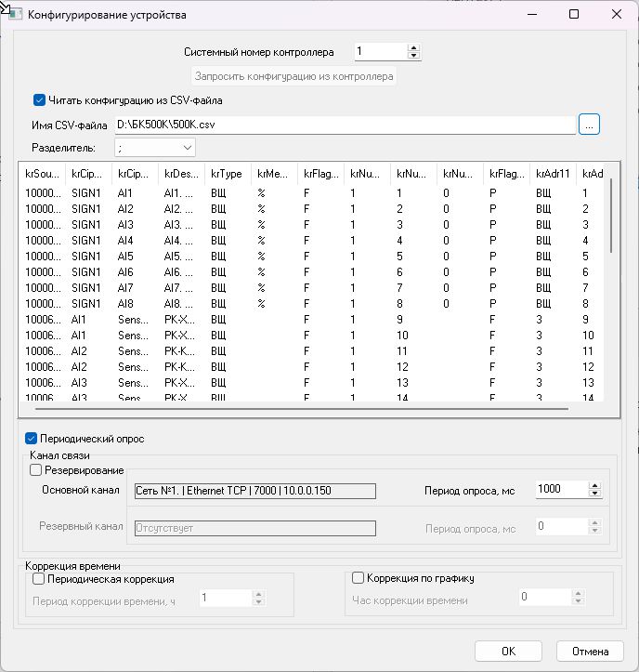Viewport: 639px width, 672px height.
Task: Open the 'Разделитель' dropdown
Action: [155, 148]
